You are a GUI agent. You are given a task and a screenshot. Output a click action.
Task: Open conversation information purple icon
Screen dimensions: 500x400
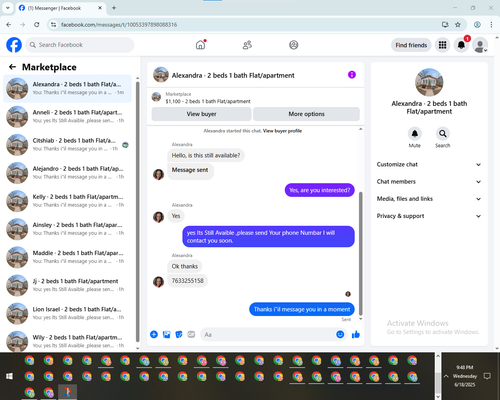pos(352,75)
